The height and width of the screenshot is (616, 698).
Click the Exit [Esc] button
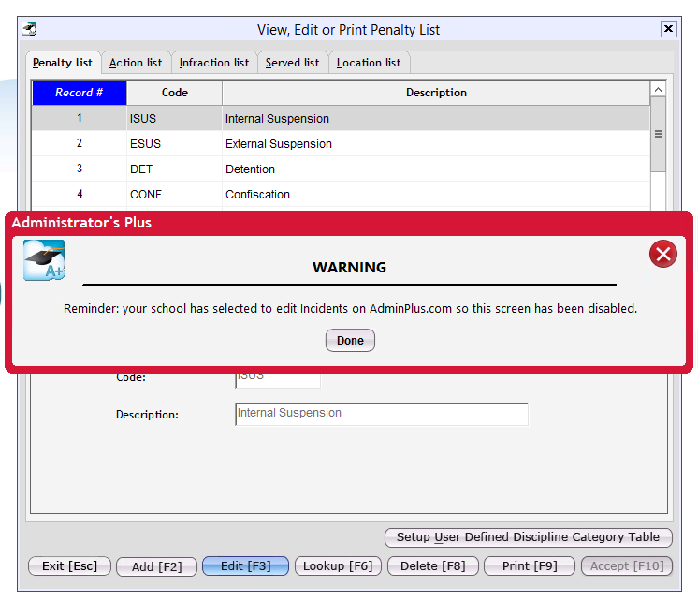click(x=69, y=566)
